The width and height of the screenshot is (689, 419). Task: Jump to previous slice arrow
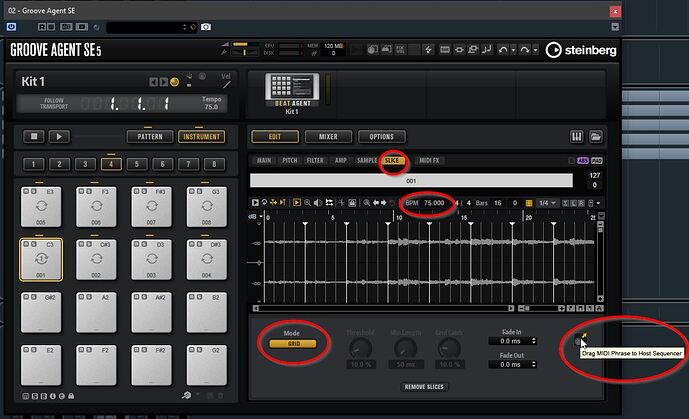pyautogui.click(x=376, y=203)
